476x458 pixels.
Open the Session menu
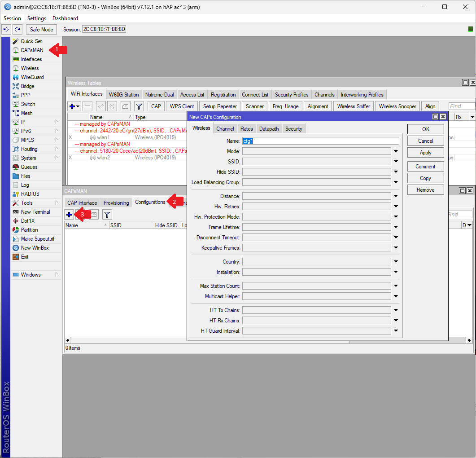12,18
